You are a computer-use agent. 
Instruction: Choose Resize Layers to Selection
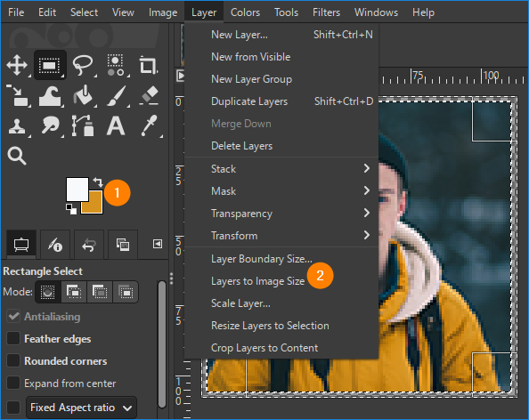281,326
